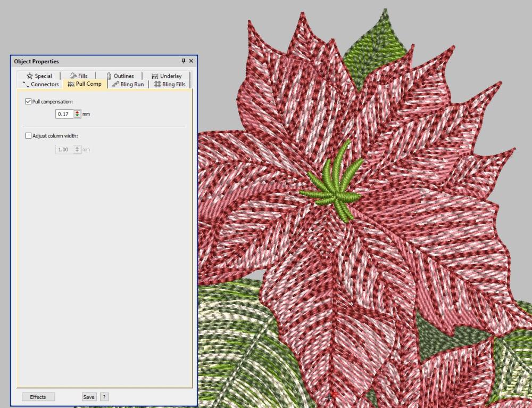Viewport: 532px width, 408px height.
Task: Open Outlines properties via its icon
Action: (x=109, y=76)
